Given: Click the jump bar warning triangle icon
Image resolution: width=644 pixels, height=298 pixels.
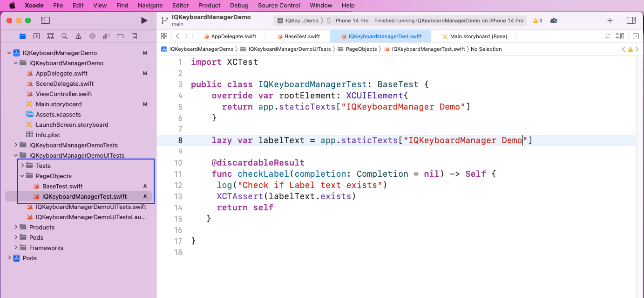Looking at the screenshot, I should click(x=630, y=49).
